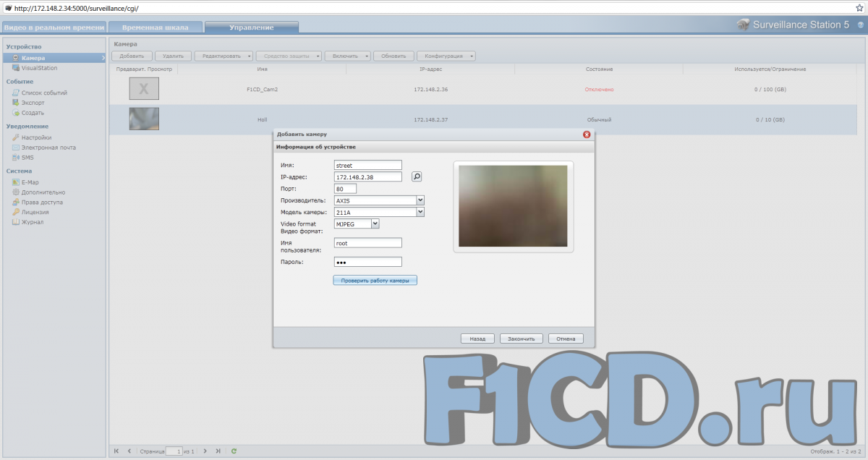Click the 0 / 100 (GB) usage cell
Viewport: 868px width, 460px height.
770,89
